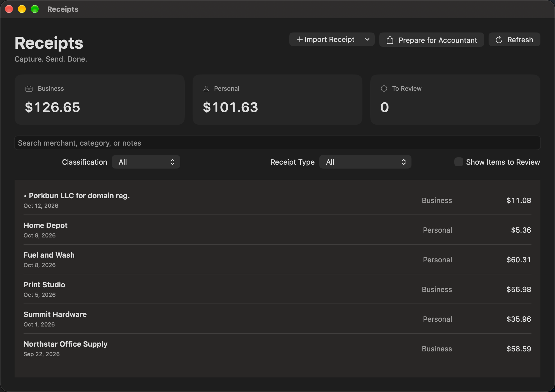Click the Capture. Send. Done. tagline

(x=51, y=59)
